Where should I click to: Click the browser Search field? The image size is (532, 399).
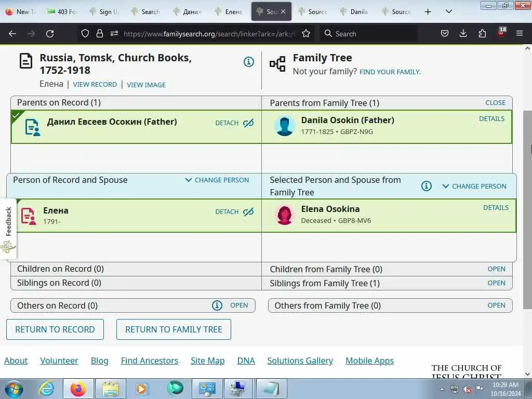369,34
